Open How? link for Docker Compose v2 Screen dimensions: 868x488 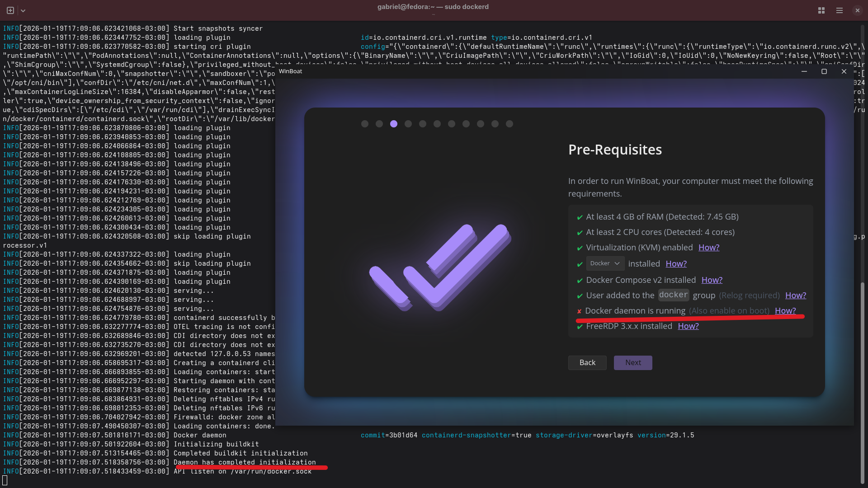point(712,280)
